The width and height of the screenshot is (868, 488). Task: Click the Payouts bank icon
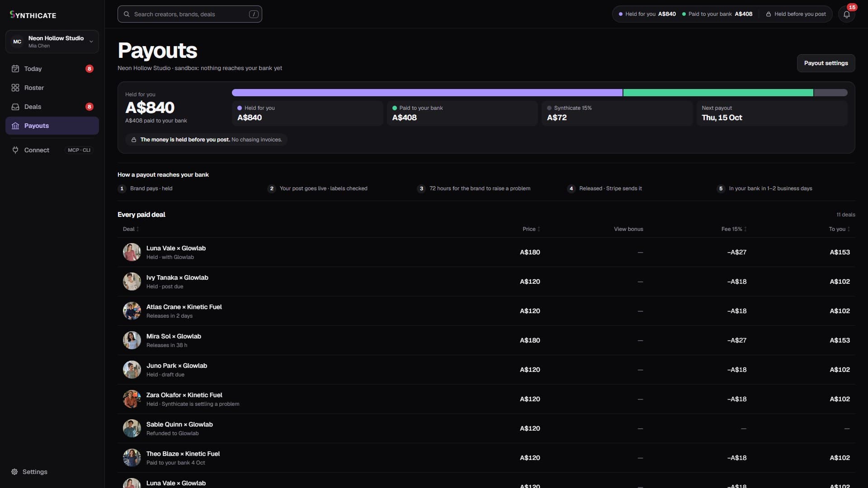(15, 126)
